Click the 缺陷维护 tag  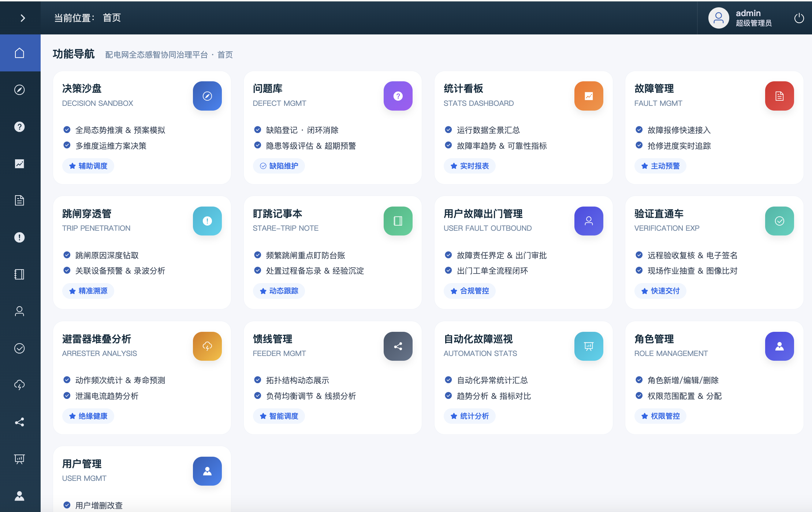[x=279, y=166]
